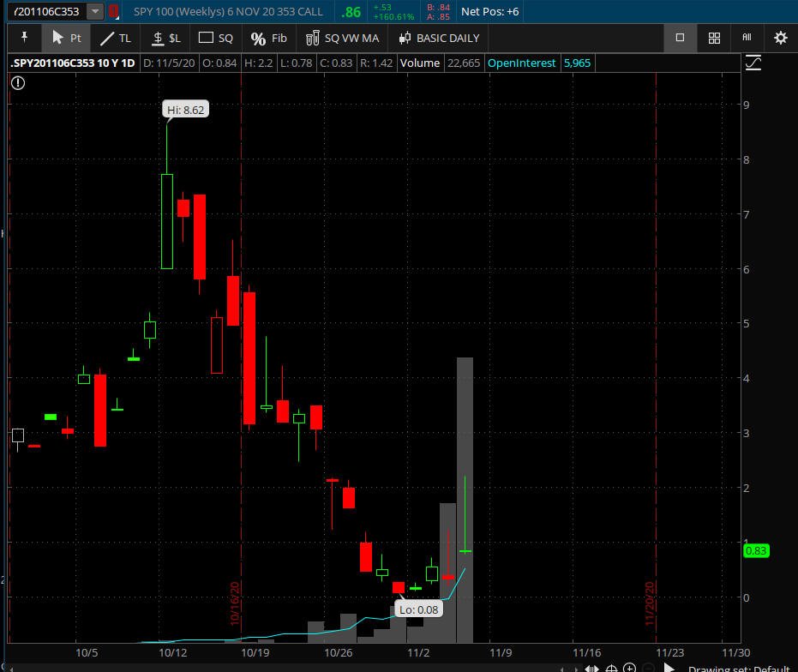Image resolution: width=798 pixels, height=672 pixels.
Task: Open the SQ VW MA studies set
Action: tap(342, 38)
